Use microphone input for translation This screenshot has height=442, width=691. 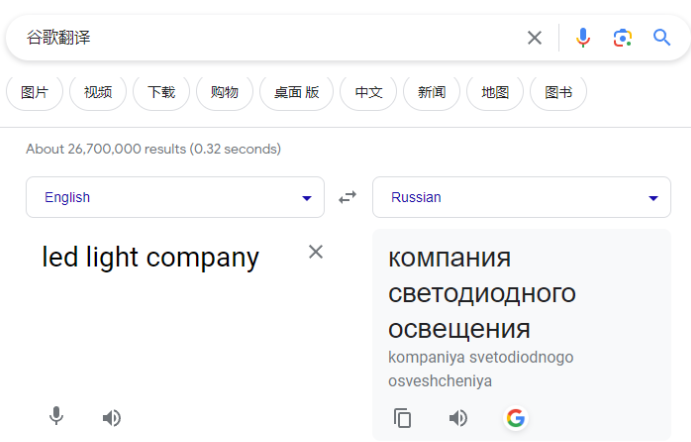point(56,416)
